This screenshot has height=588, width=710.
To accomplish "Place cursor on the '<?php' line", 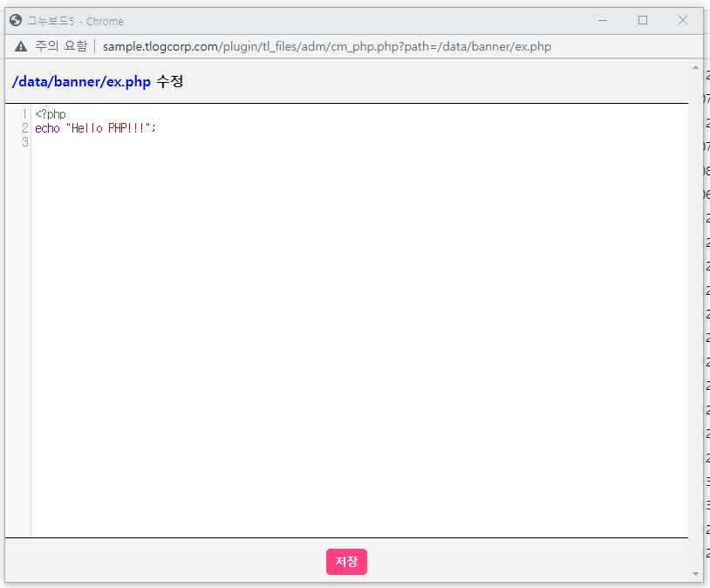I will (51, 114).
